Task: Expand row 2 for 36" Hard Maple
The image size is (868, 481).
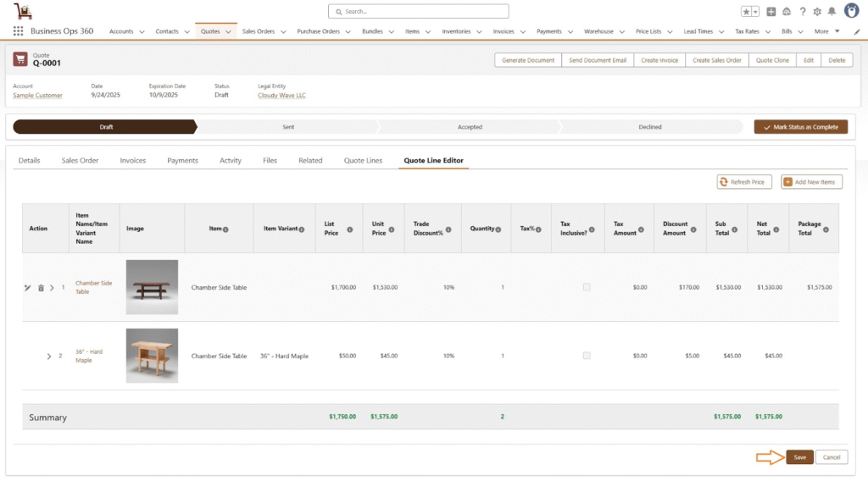Action: pos(49,357)
